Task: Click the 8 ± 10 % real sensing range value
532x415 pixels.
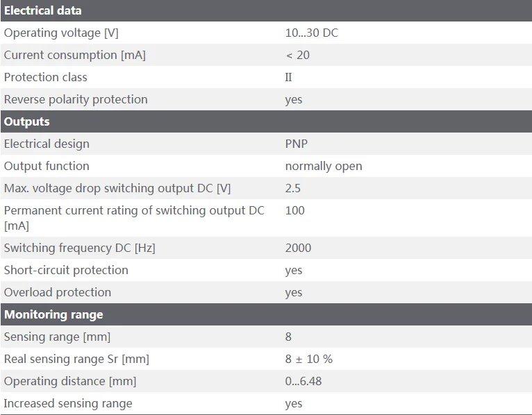Action: (308, 359)
